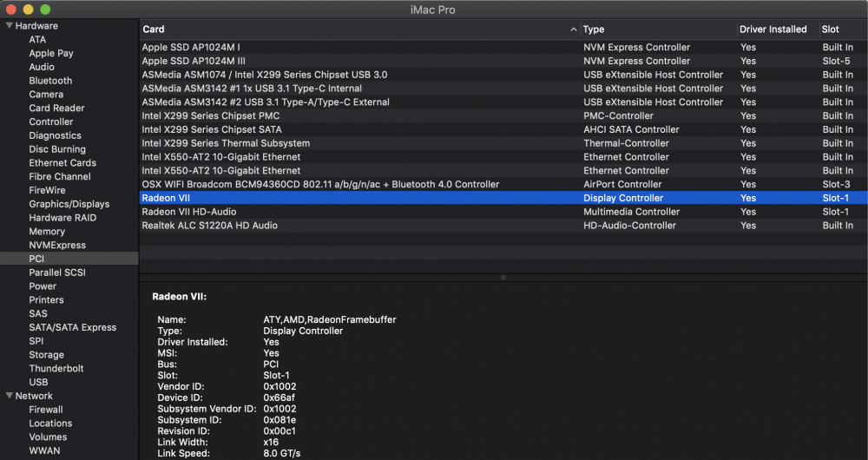This screenshot has width=868, height=460.
Task: Open Apple Pay in sidebar
Action: (51, 53)
